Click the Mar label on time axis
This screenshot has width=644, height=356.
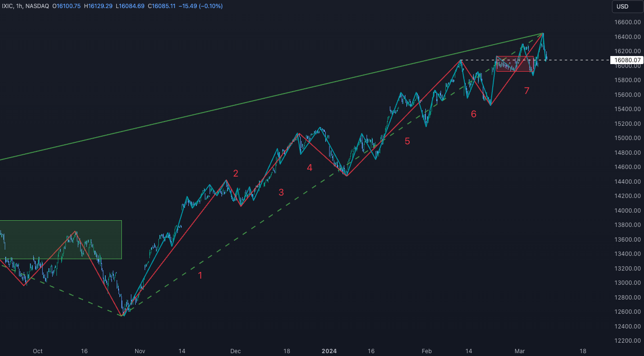[x=520, y=351]
